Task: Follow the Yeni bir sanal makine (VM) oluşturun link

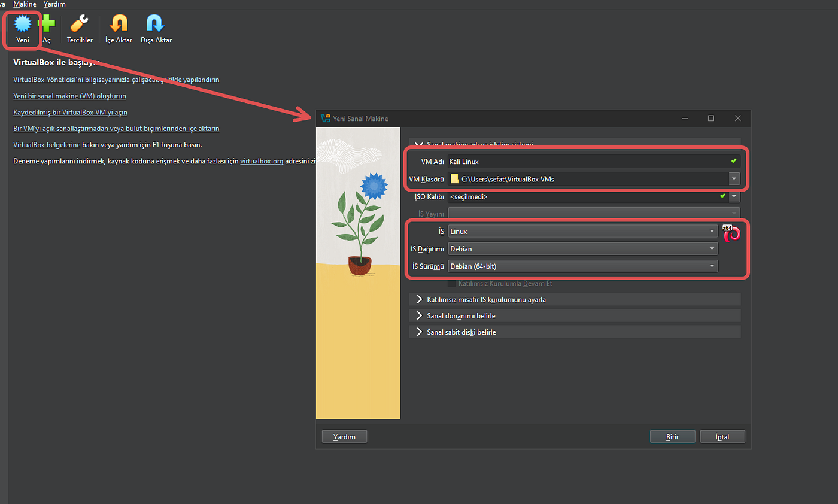Action: tap(69, 96)
